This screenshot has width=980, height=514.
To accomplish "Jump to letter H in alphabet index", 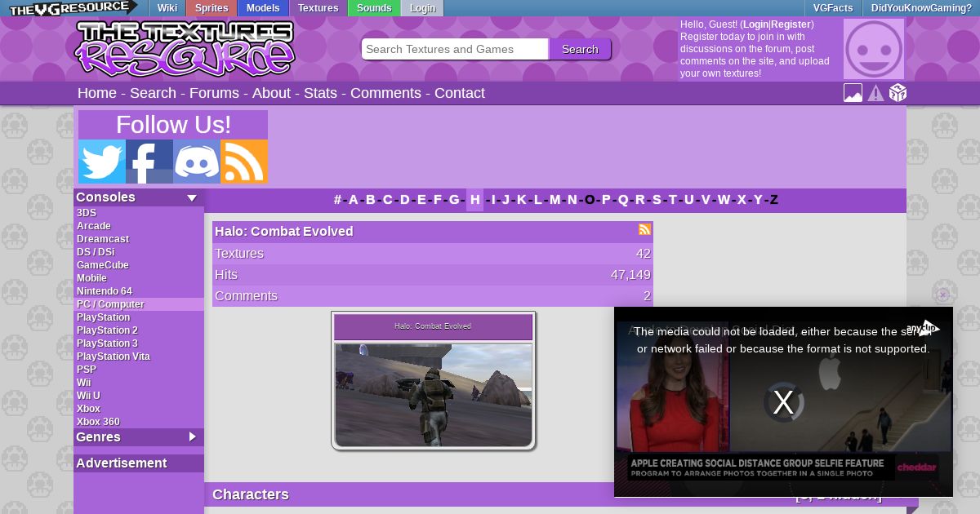I will (474, 200).
